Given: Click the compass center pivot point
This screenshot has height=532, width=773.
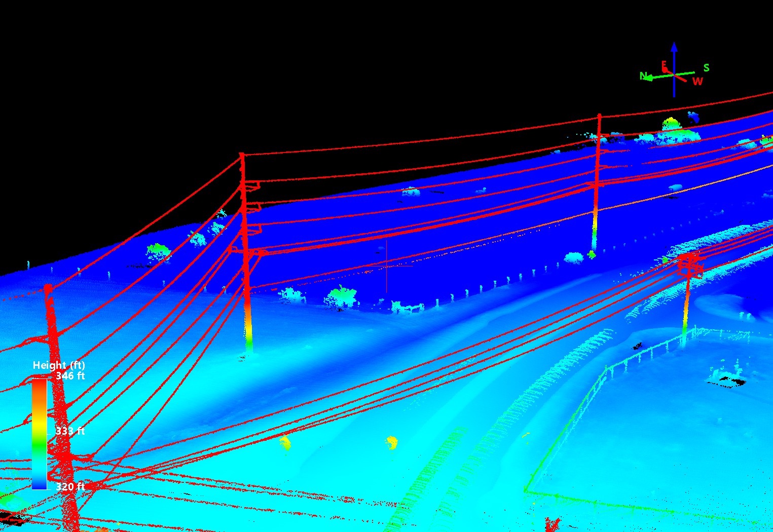Looking at the screenshot, I should point(674,74).
